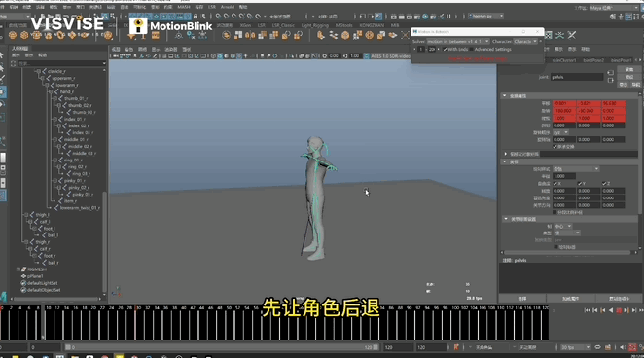
Task: Click the lock icon in the status line
Action: pyautogui.click(x=196, y=16)
